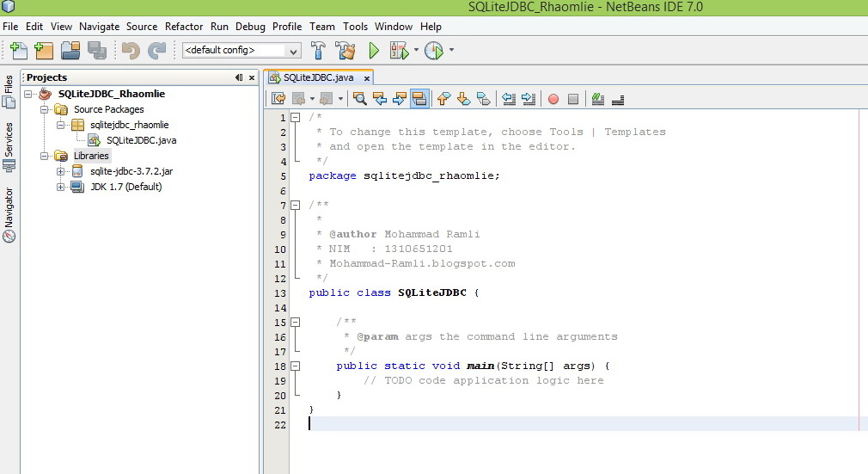Select the SQLiteJDBC.java editor tab
This screenshot has width=868, height=474.
click(x=318, y=77)
